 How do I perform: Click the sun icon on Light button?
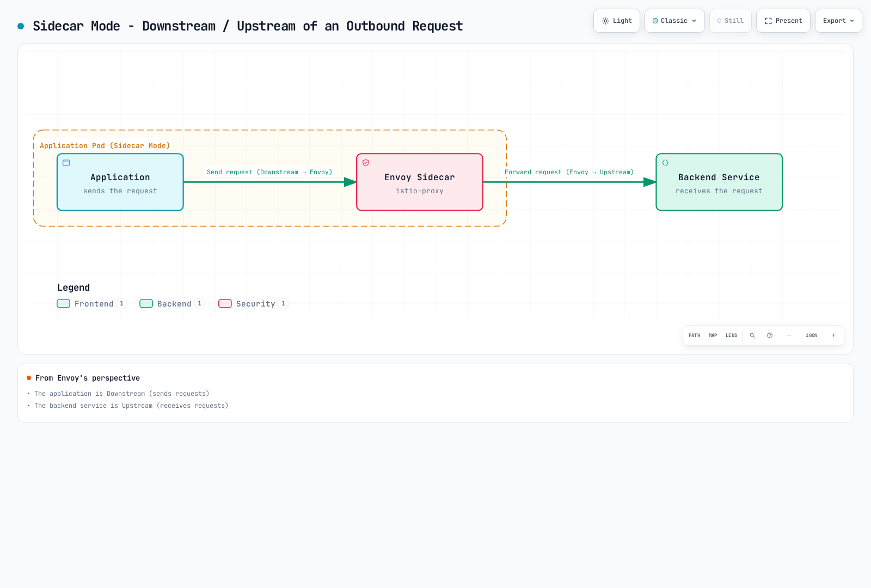(605, 21)
